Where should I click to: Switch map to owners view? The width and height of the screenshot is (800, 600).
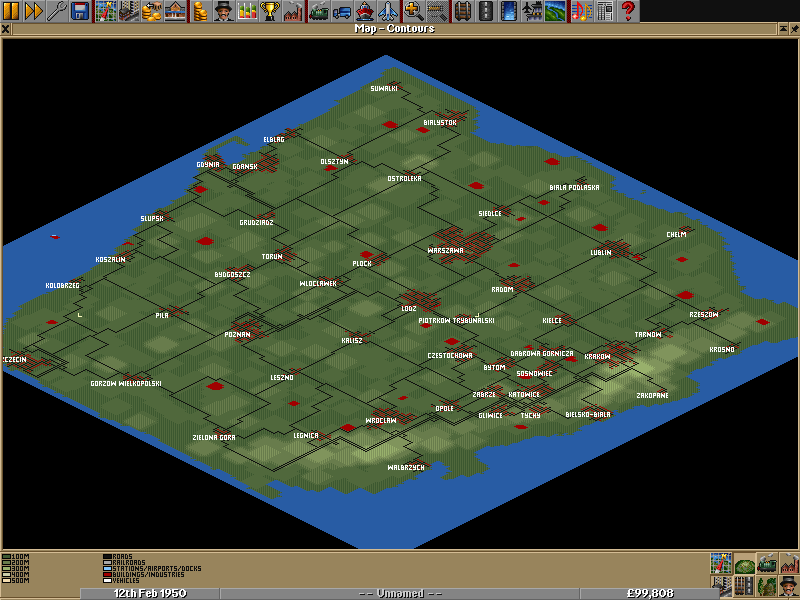pyautogui.click(x=789, y=586)
